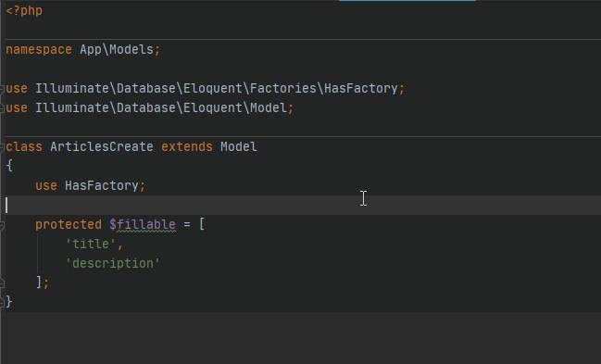This screenshot has height=364, width=601.
Task: Click the fold end marker beside '];'
Action: 2,283
